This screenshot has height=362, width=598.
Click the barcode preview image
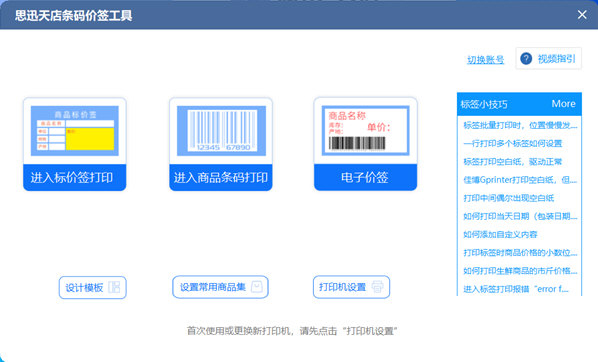(221, 131)
